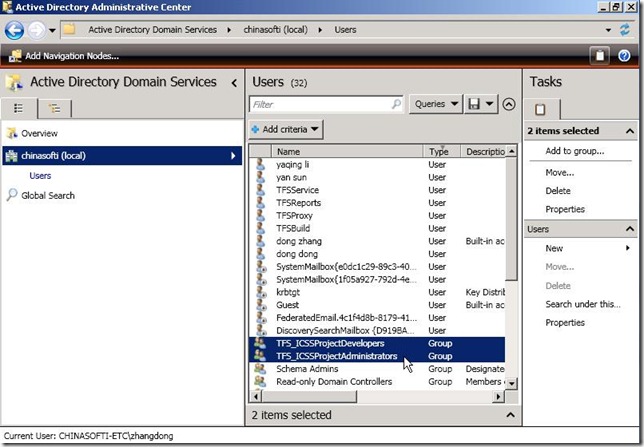Click the Forward navigation arrow

(x=37, y=30)
